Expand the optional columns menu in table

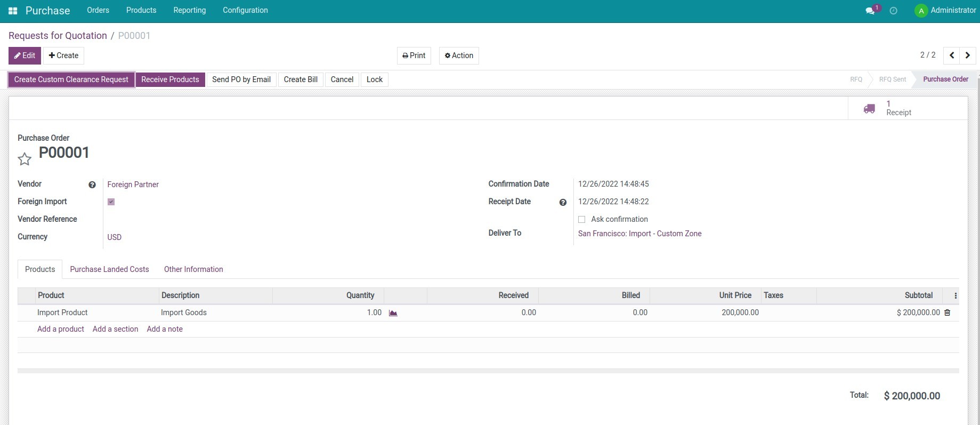click(x=955, y=296)
